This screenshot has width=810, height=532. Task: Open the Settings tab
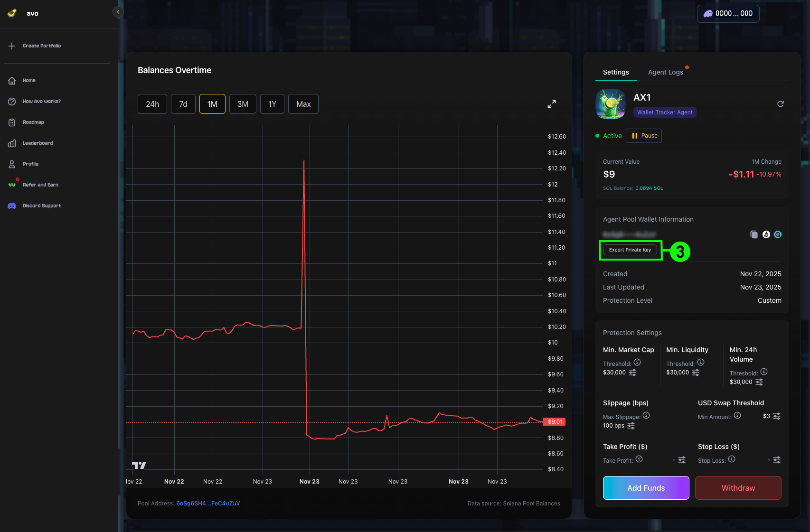[616, 72]
